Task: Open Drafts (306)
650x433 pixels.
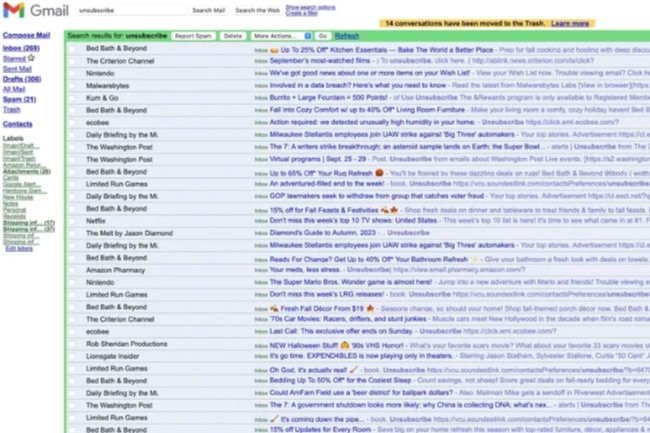Action: [22, 79]
